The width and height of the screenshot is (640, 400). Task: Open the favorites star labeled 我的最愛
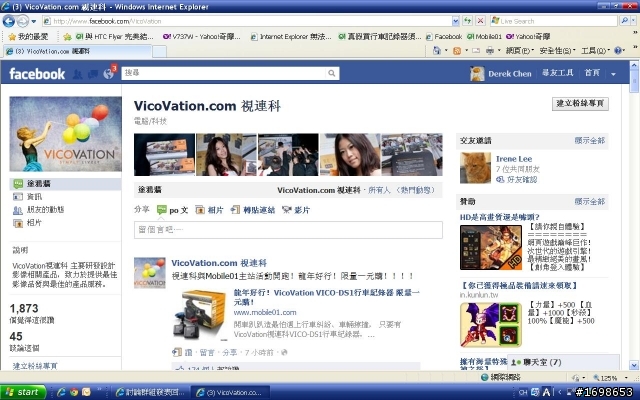28,37
